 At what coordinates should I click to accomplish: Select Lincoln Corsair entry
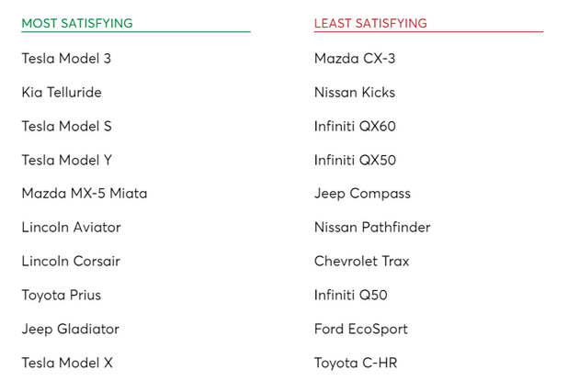click(71, 261)
